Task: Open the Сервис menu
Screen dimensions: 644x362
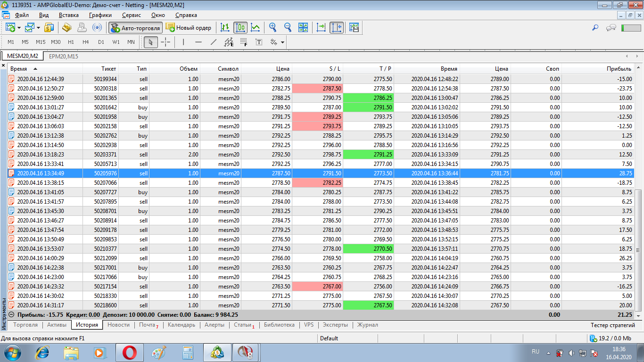Action: click(131, 15)
